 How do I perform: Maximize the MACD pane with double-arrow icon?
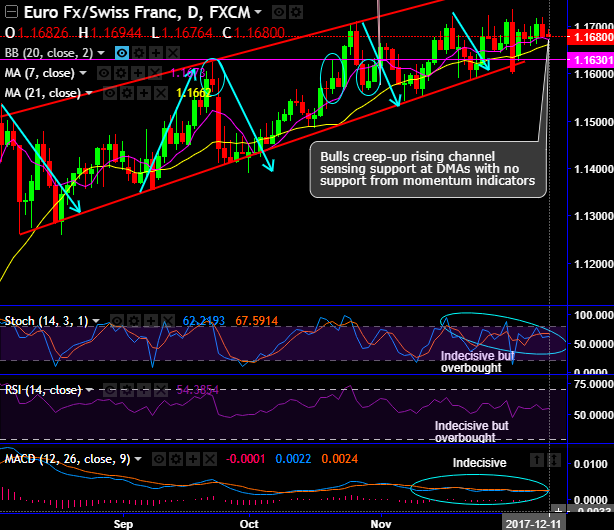click(x=554, y=460)
